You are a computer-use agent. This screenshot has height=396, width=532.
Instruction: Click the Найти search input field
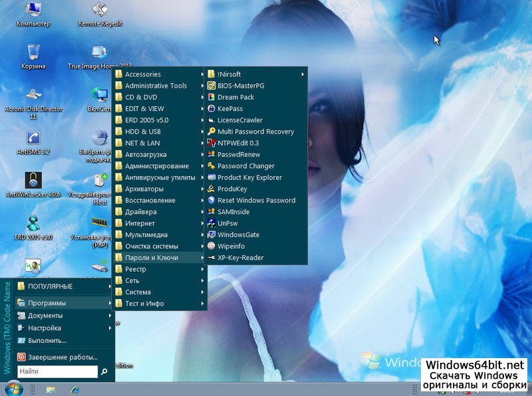coord(58,372)
